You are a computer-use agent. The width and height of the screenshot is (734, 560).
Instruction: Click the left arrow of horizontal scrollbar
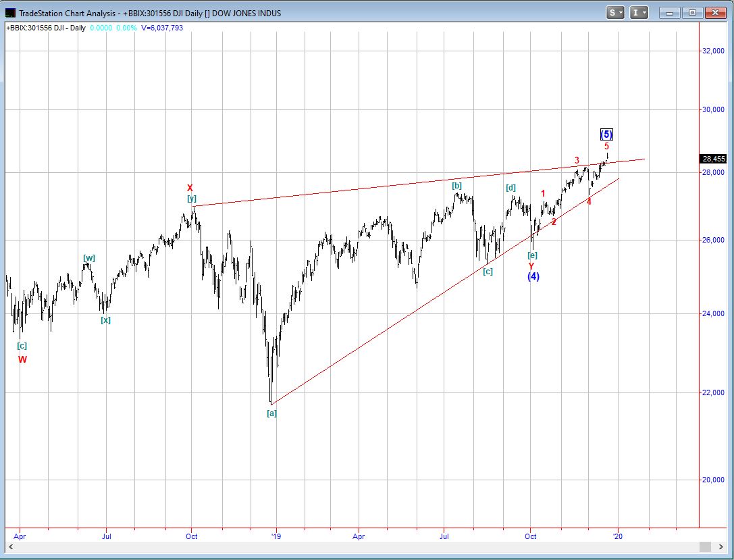pos(10,546)
